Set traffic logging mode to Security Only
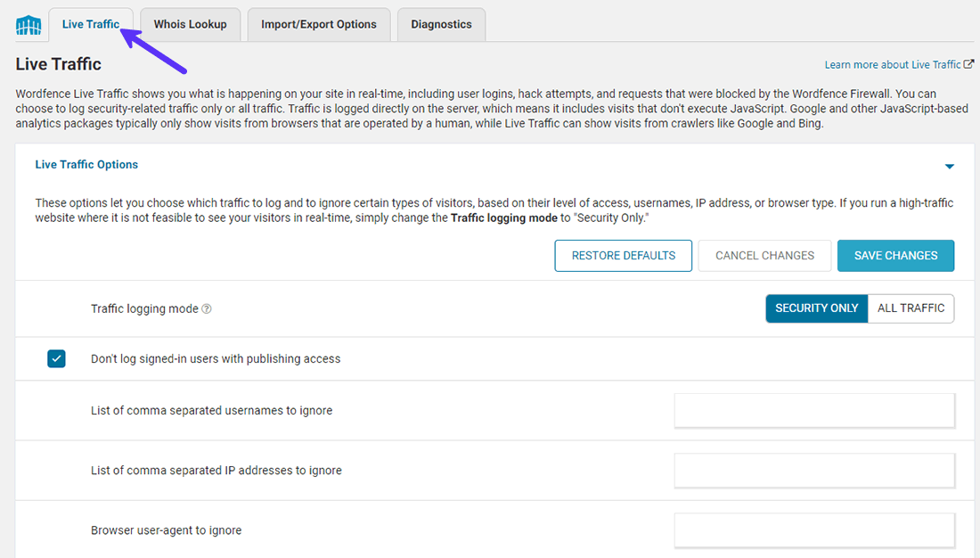 pyautogui.click(x=816, y=308)
